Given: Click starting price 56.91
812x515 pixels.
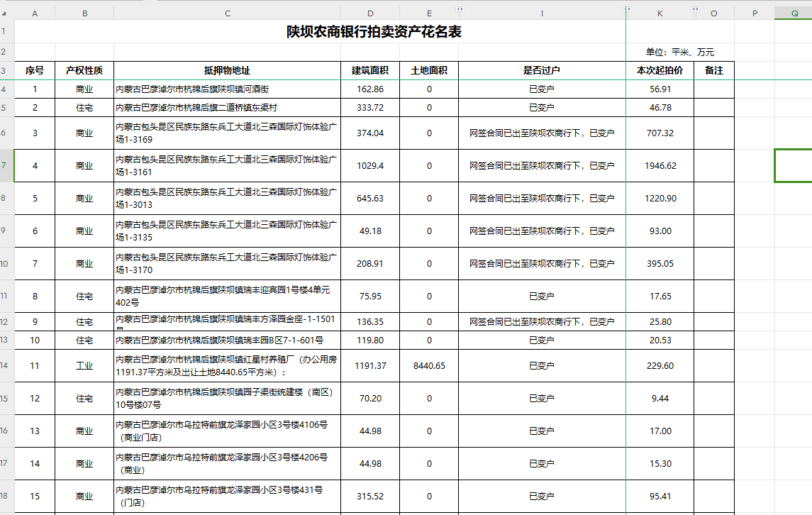Looking at the screenshot, I should coord(660,89).
